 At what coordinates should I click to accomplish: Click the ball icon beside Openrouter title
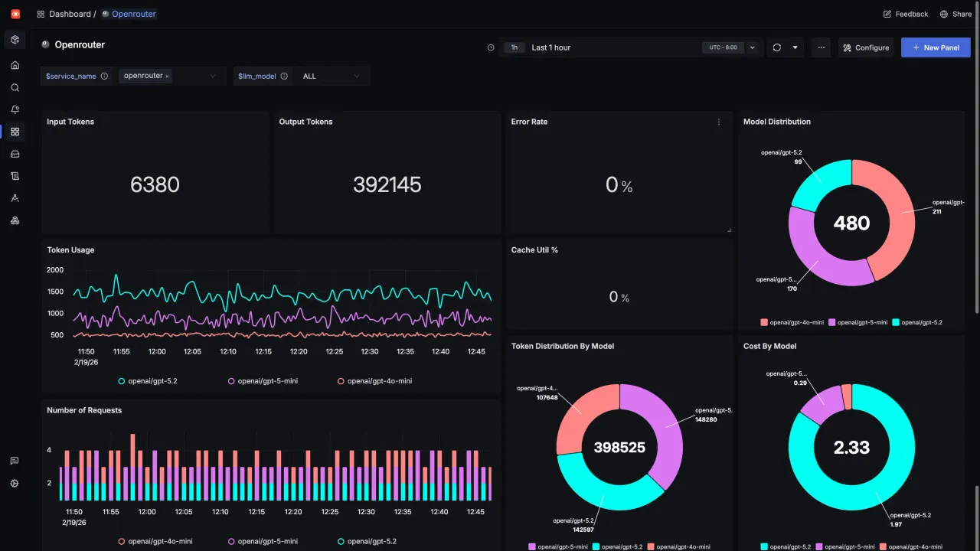click(45, 44)
